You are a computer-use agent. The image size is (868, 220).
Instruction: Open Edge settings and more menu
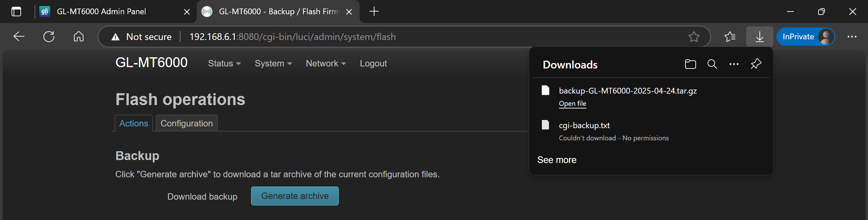click(x=852, y=37)
